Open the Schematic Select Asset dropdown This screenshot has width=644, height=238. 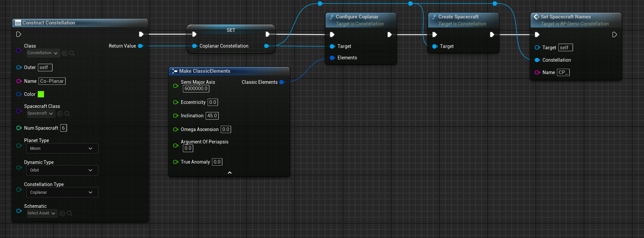click(42, 214)
